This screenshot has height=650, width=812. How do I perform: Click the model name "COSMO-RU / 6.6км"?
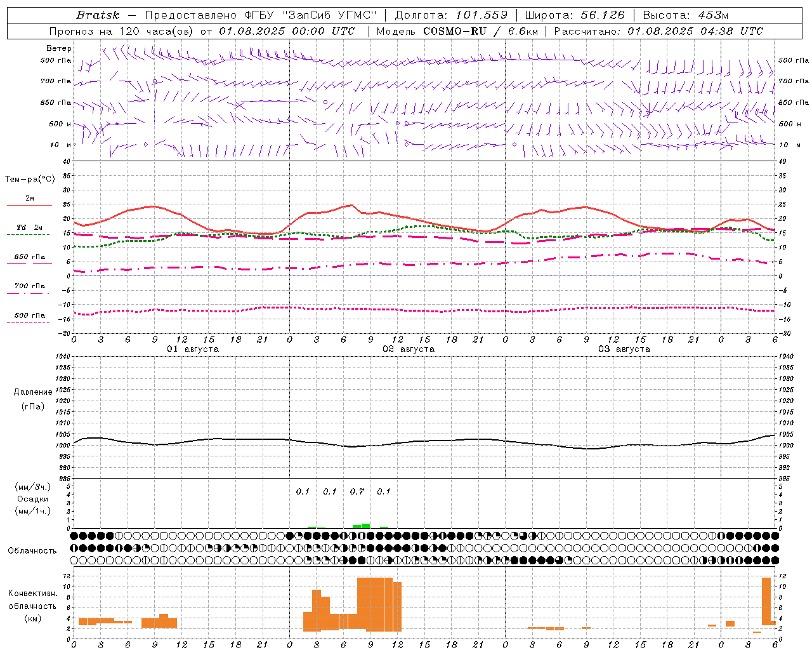pos(480,31)
